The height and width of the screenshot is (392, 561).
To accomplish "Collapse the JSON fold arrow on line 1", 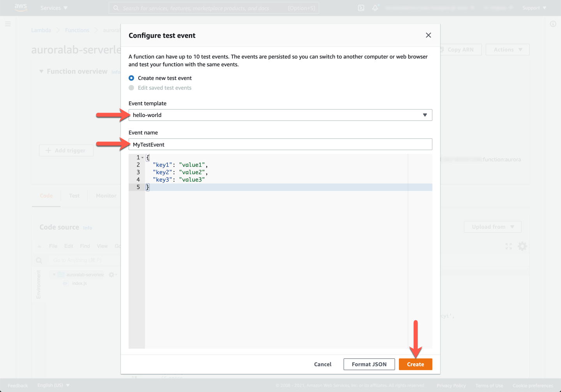I will click(x=143, y=157).
